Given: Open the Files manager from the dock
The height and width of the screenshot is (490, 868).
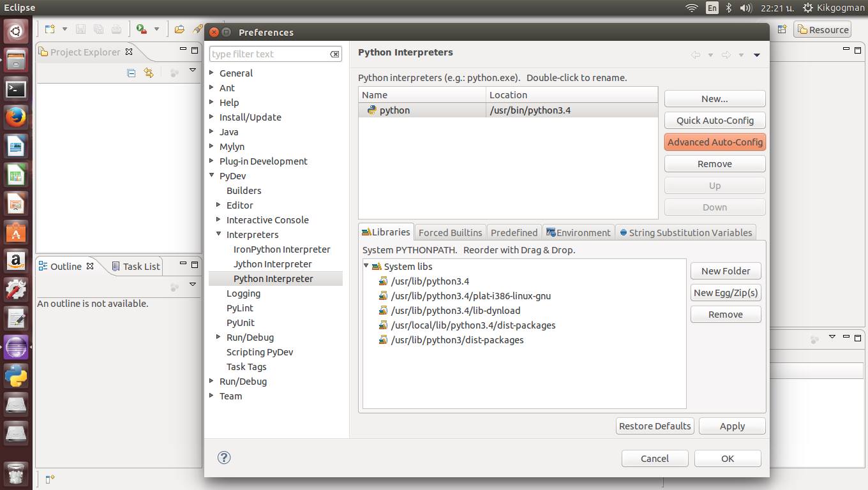Looking at the screenshot, I should tap(16, 60).
